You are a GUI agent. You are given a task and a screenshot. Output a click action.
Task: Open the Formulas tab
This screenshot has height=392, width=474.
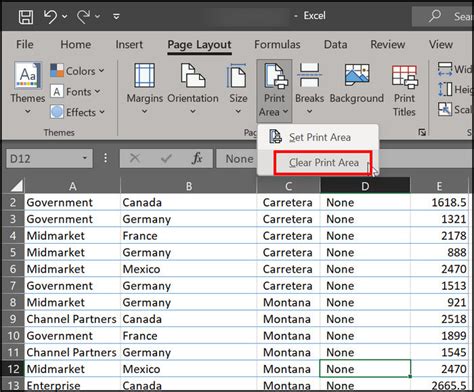tap(277, 44)
